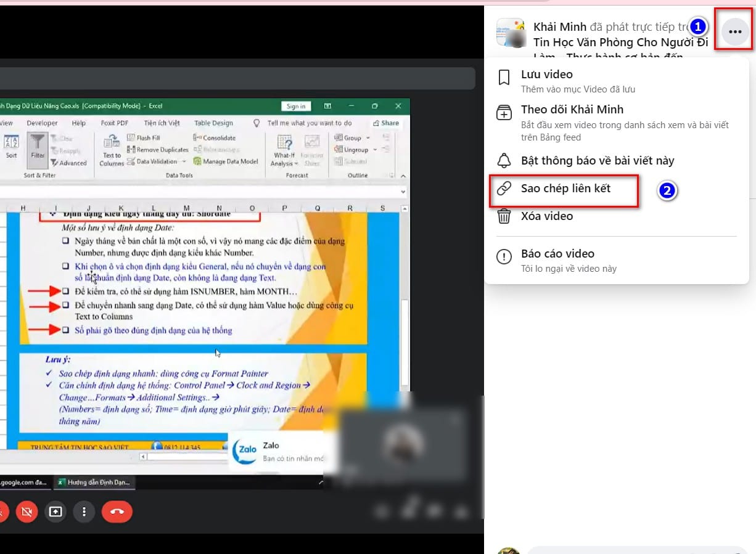Collapse the Excel ribbon with the chevron

[x=403, y=176]
